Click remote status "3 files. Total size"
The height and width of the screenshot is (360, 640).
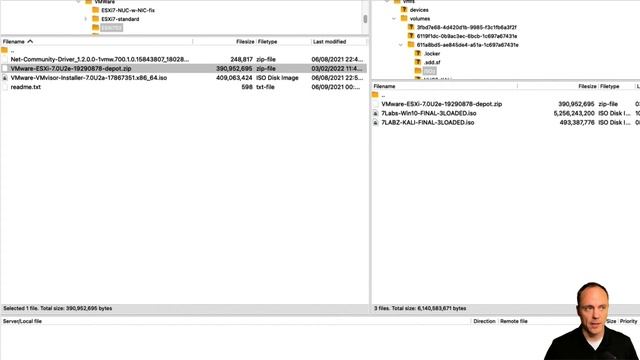coord(420,309)
